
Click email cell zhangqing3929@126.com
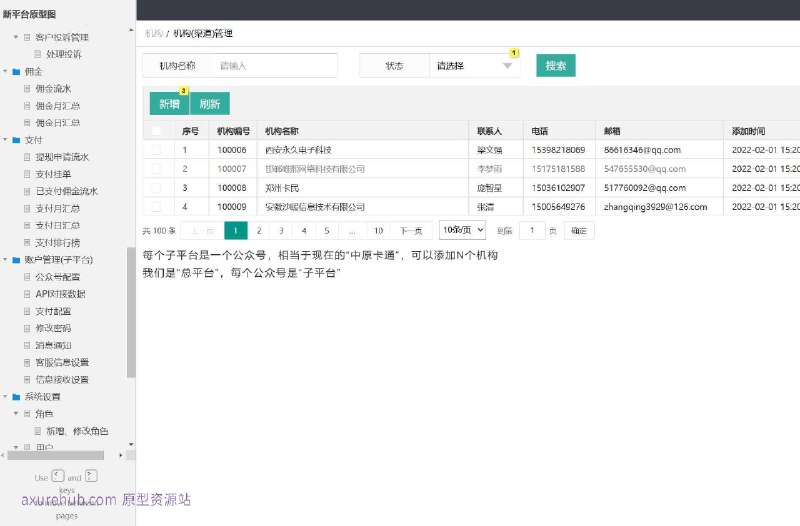point(656,207)
